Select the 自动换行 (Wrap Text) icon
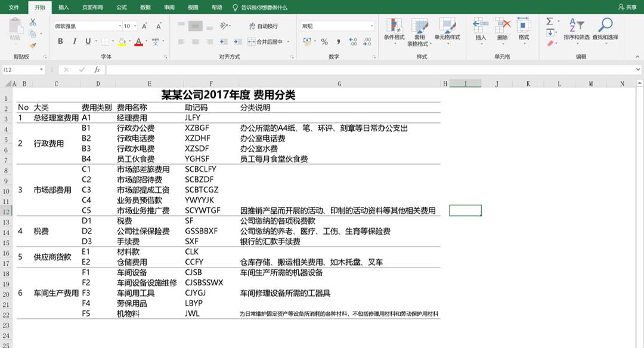644x348 pixels. coord(253,26)
